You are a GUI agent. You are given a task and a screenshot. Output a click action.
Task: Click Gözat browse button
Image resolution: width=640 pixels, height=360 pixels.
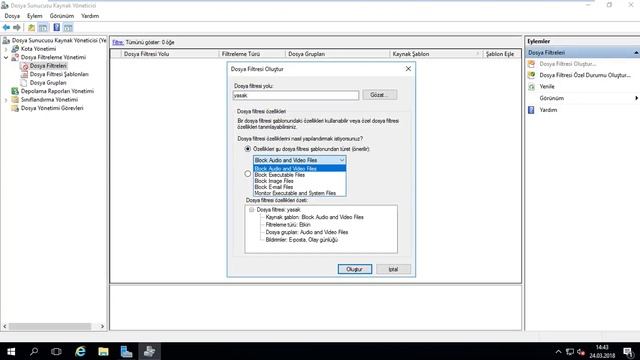point(380,95)
